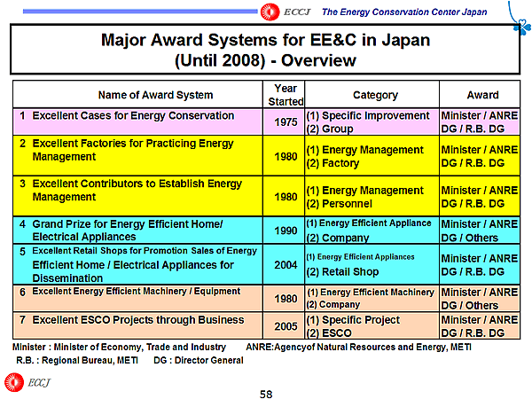The height and width of the screenshot is (399, 532).
Task: Select 'Grand Prize for Energy Efficient Home/ Electrical Appliances'
Action: pos(127,231)
